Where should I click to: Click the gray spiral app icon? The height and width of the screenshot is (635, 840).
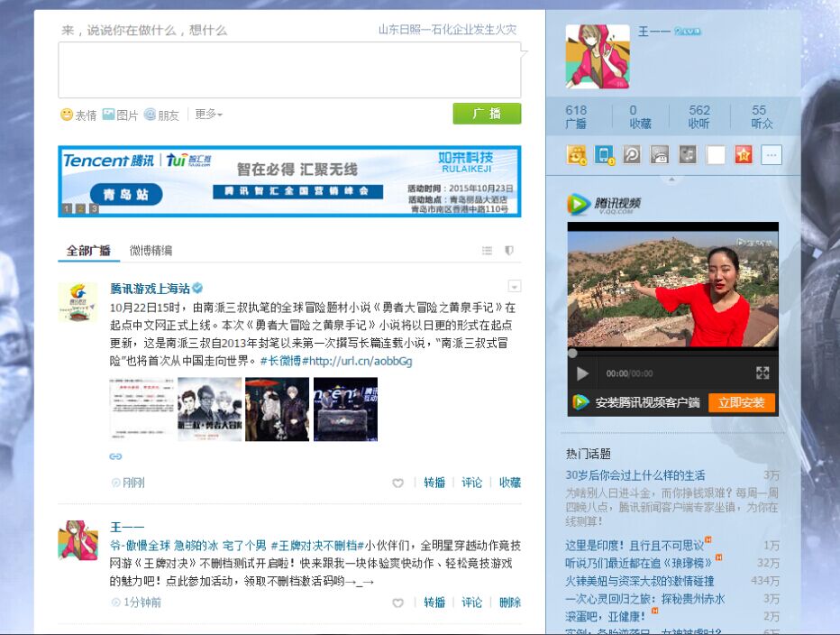click(x=632, y=155)
